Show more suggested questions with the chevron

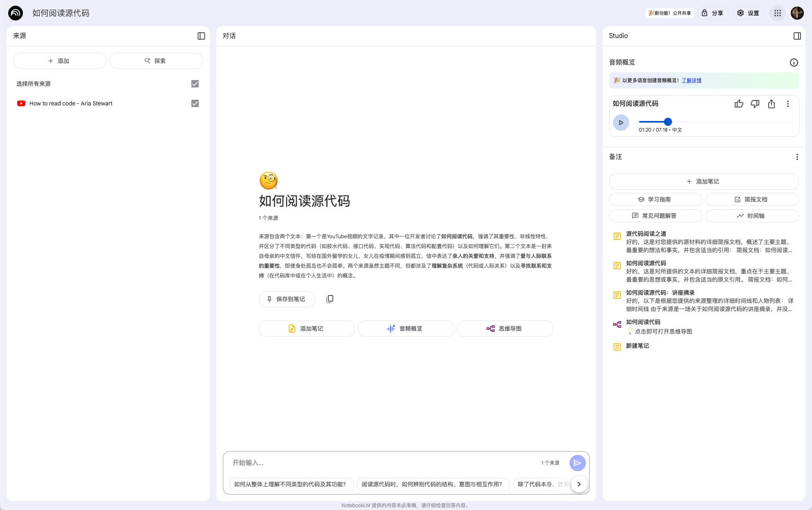(579, 484)
